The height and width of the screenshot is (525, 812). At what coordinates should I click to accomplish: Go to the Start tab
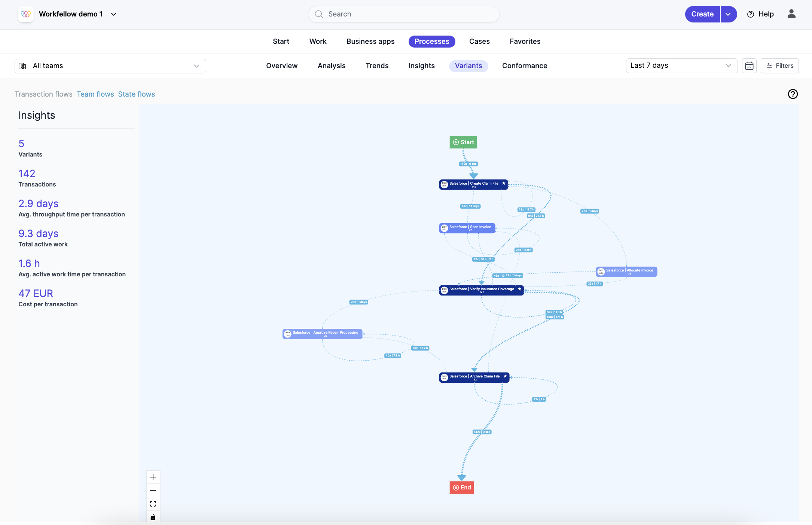coord(281,42)
